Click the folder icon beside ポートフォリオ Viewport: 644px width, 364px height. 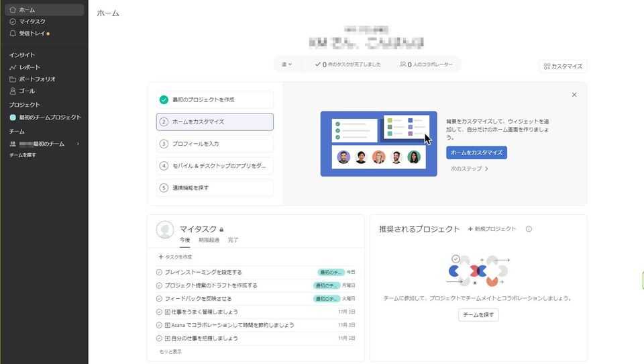tap(13, 79)
